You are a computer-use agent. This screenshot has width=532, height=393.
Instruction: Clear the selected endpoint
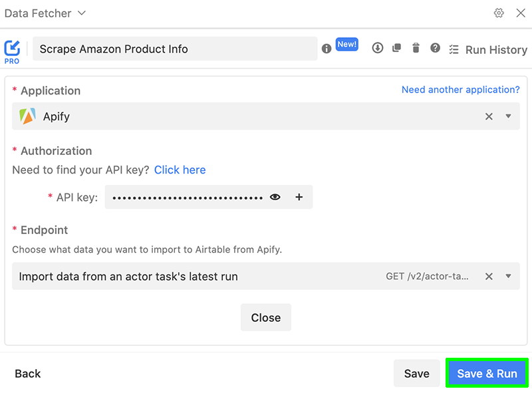489,276
